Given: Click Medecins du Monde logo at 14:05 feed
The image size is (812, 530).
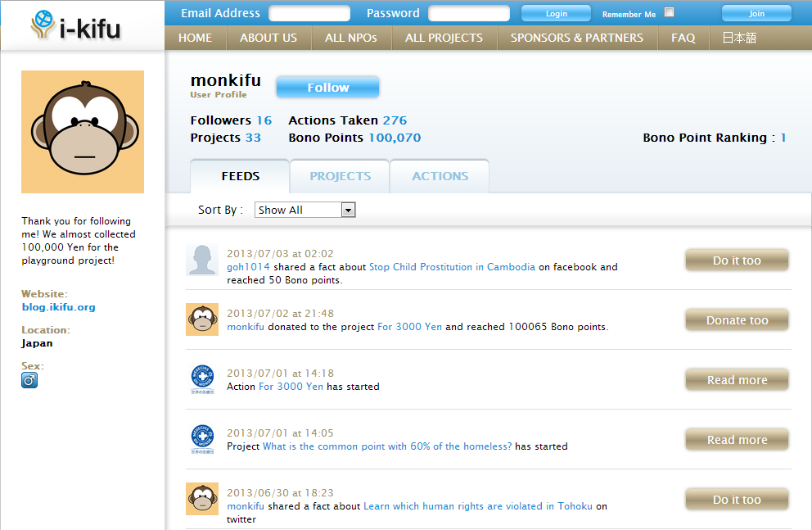Looking at the screenshot, I should [x=202, y=439].
